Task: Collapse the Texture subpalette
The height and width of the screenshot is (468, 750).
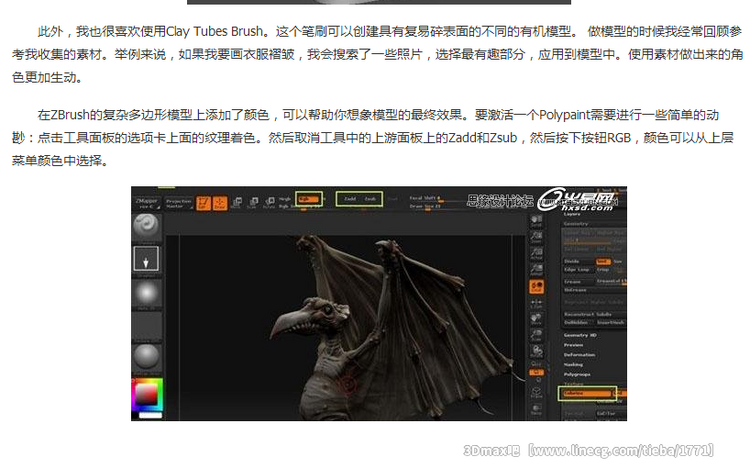Action: (574, 384)
